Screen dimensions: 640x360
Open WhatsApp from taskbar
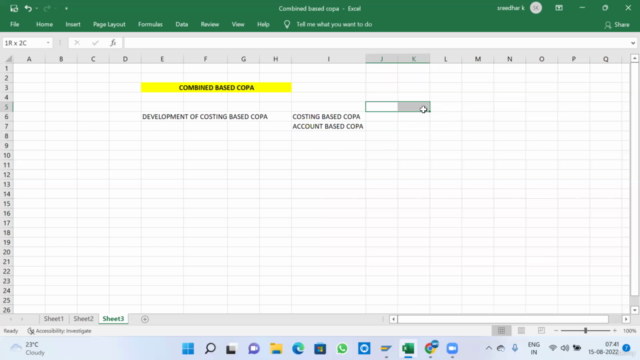[342, 349]
